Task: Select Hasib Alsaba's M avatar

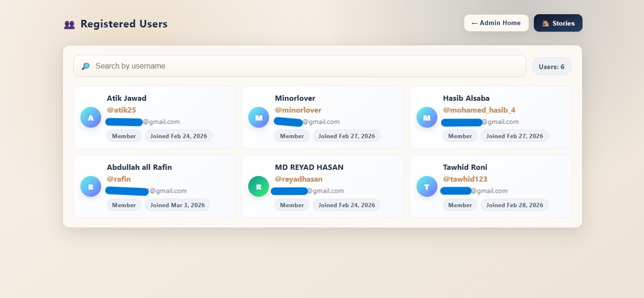Action: tap(427, 117)
